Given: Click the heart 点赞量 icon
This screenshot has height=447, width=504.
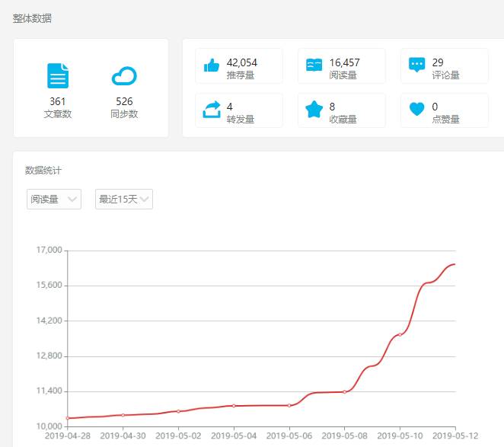Looking at the screenshot, I should tap(417, 109).
